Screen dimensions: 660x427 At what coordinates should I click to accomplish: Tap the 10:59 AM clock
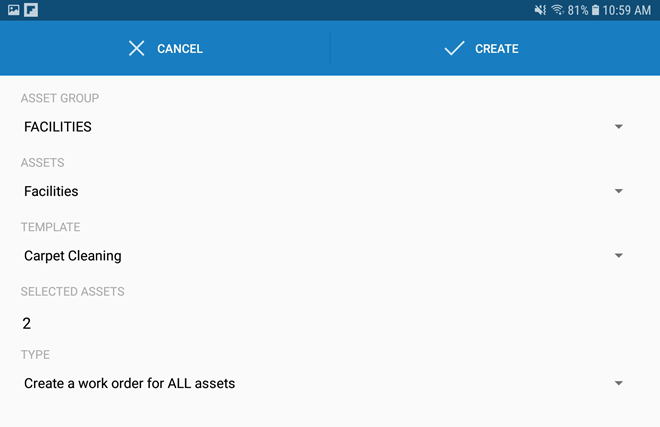tap(629, 10)
